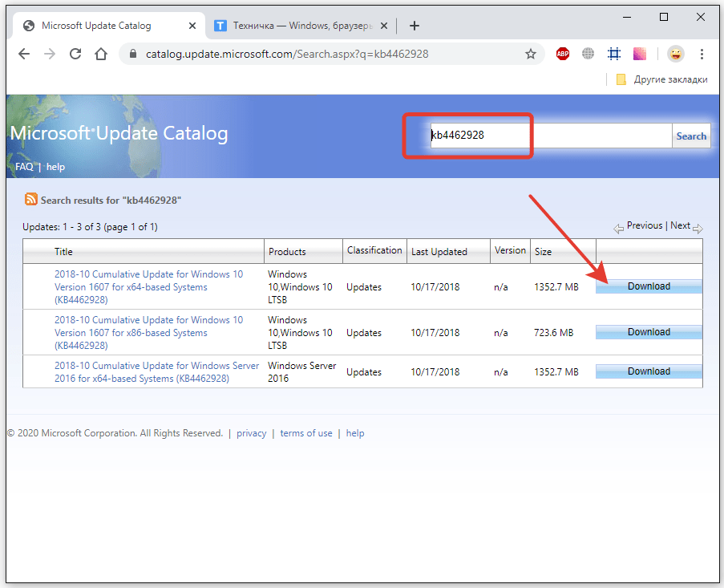The width and height of the screenshot is (724, 588).
Task: Open the privacy footer link
Action: click(251, 433)
